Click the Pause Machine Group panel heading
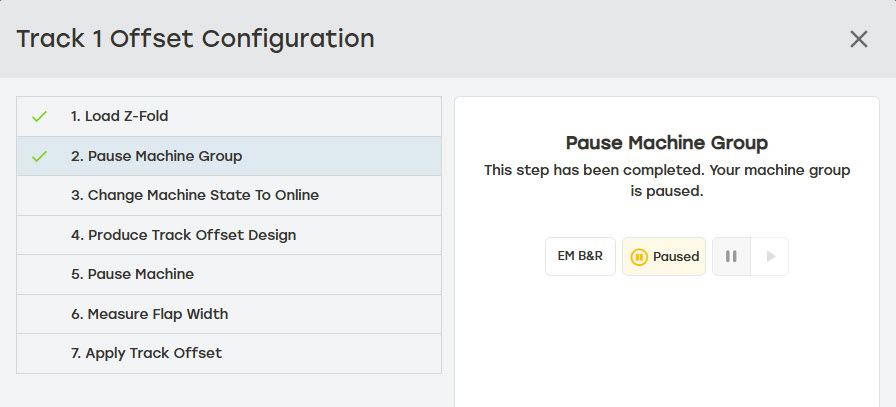The width and height of the screenshot is (896, 407). pos(667,143)
